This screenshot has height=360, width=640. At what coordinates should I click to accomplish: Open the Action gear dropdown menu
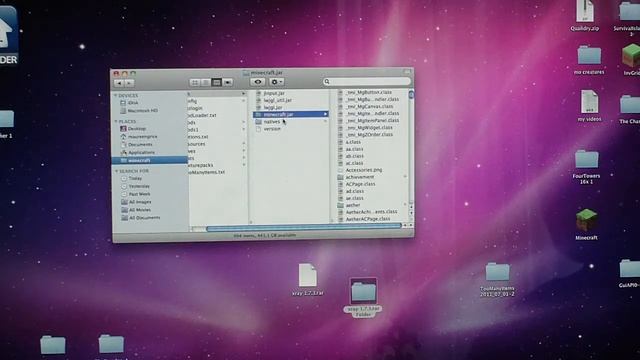[x=277, y=82]
